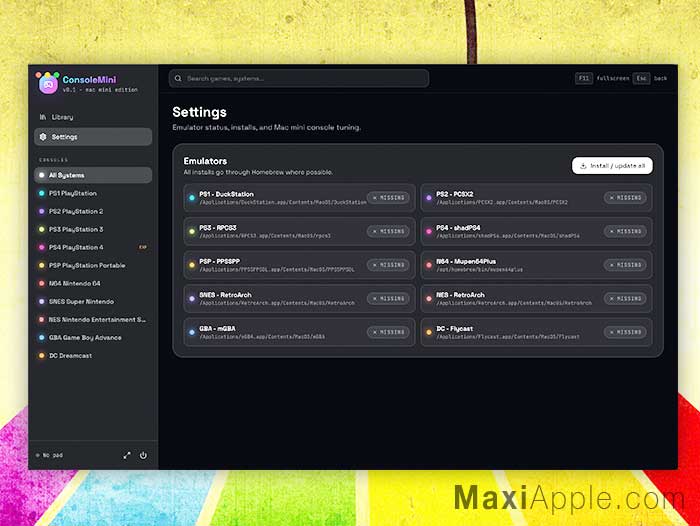Click MISSING badge on GBA - mGBA
This screenshot has height=526, width=700.
[x=388, y=332]
